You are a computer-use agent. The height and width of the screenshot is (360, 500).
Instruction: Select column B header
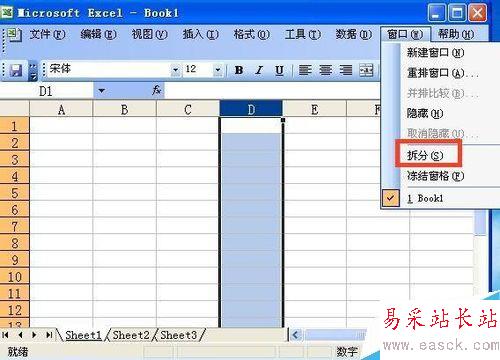coord(125,109)
